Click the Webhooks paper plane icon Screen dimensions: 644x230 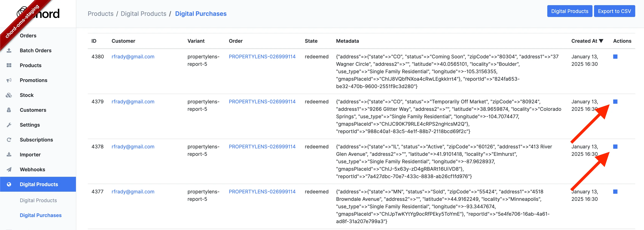coord(9,170)
